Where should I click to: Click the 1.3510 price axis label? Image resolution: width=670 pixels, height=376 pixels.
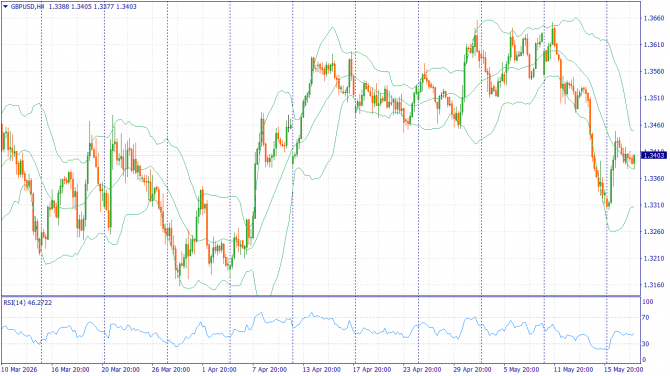click(x=654, y=98)
